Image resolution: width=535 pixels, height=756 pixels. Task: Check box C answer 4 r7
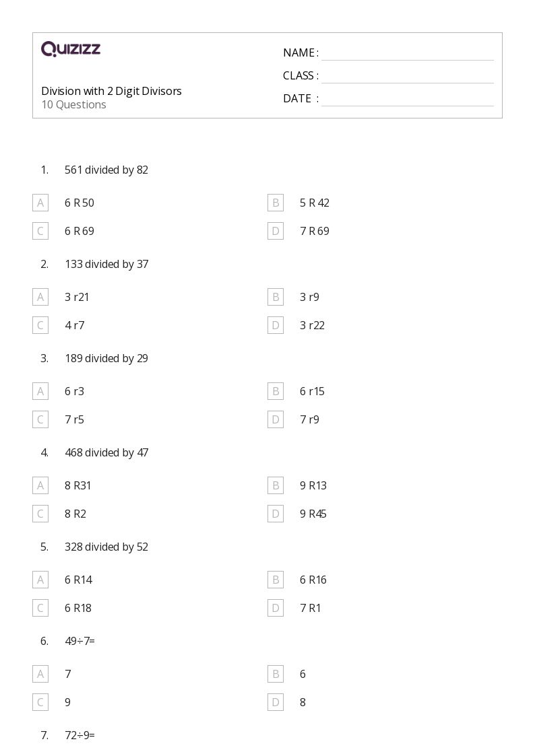[x=40, y=325]
